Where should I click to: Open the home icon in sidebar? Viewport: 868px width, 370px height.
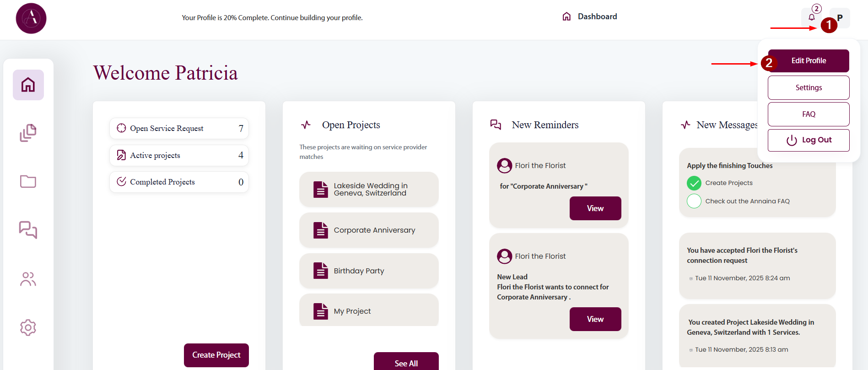[x=28, y=85]
